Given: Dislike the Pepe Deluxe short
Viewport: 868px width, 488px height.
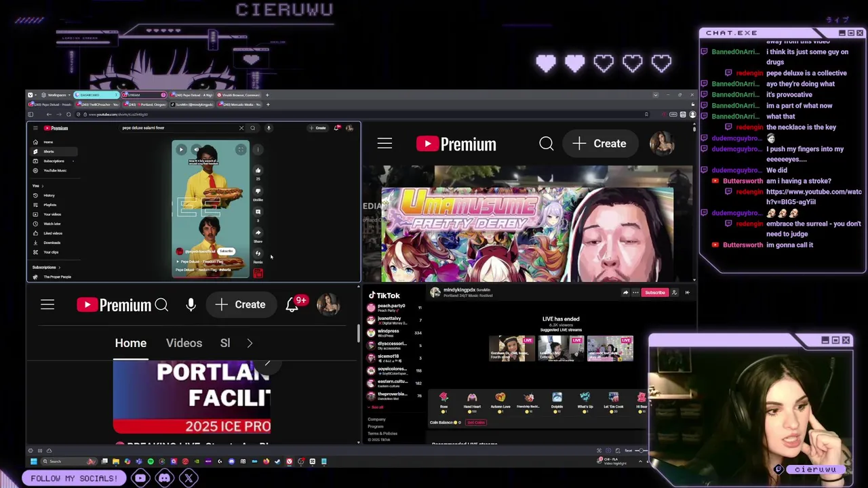Looking at the screenshot, I should 258,191.
